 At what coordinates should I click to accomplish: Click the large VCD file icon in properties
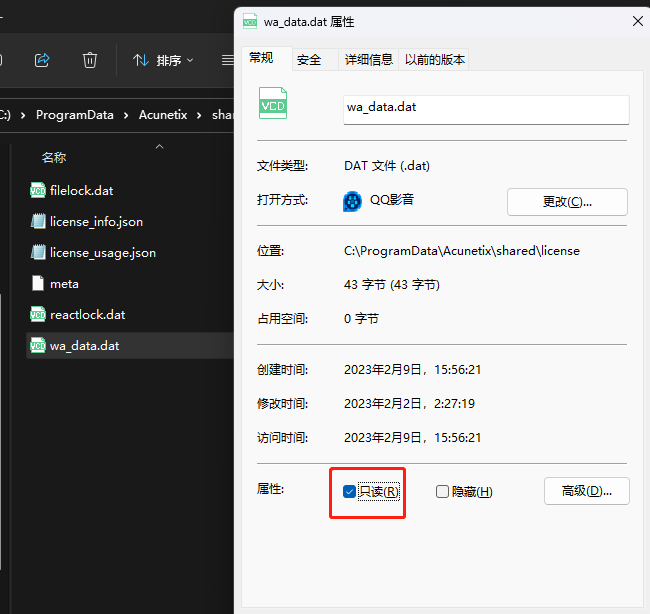pos(273,103)
